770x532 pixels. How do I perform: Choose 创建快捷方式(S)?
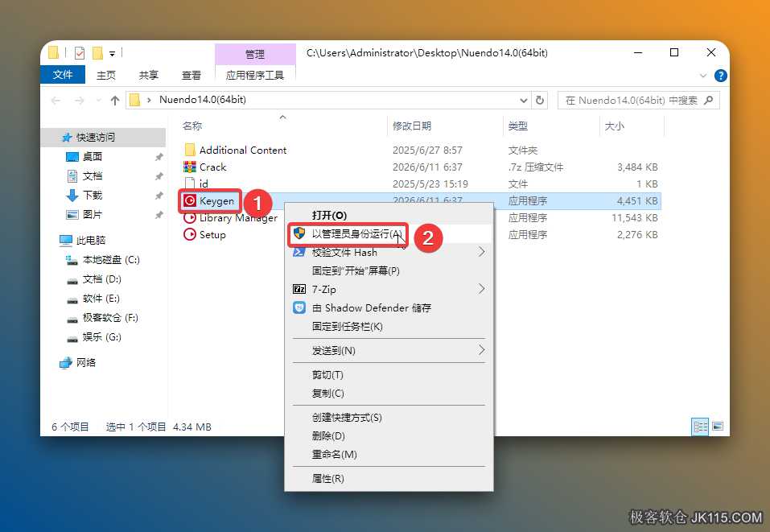tap(389, 417)
